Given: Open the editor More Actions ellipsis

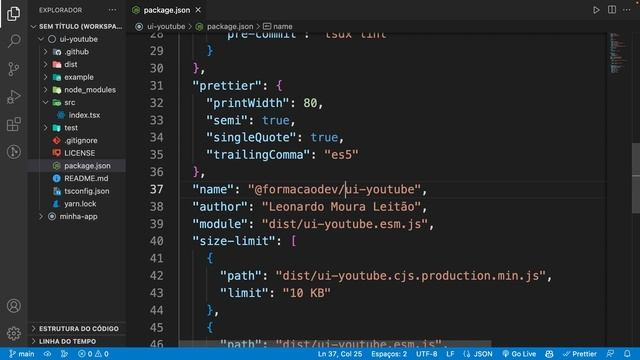Looking at the screenshot, I should tap(627, 10).
